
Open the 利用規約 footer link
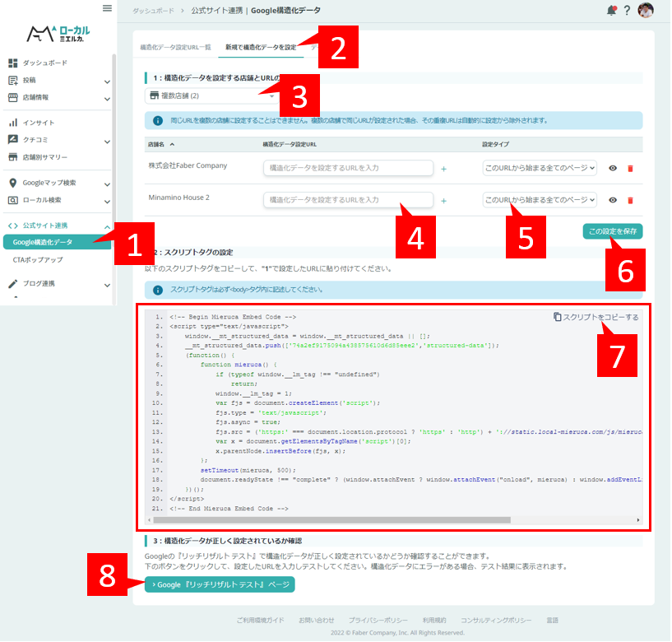coord(434,621)
